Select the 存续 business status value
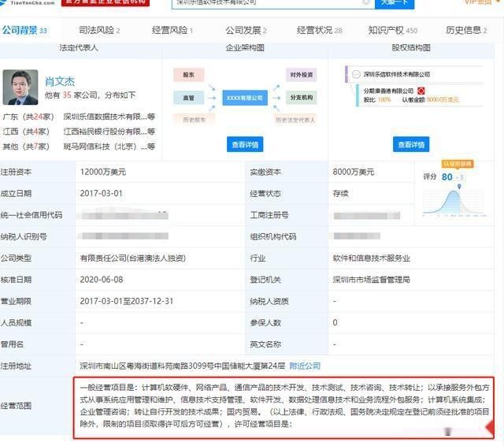504x446 pixels. coord(340,194)
